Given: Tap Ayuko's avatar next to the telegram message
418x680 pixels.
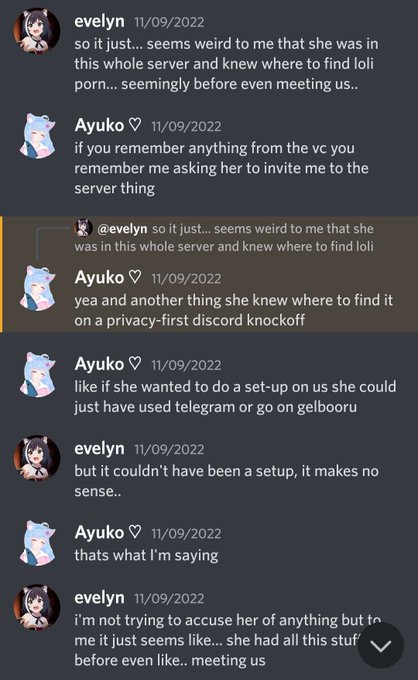Looking at the screenshot, I should tap(37, 374).
